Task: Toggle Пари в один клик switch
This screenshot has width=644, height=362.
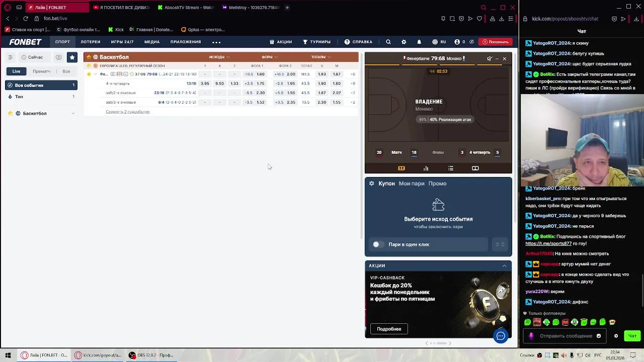Action: click(x=378, y=244)
